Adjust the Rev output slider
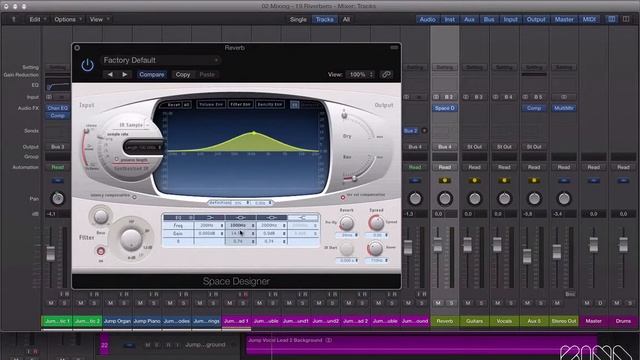 (354, 178)
